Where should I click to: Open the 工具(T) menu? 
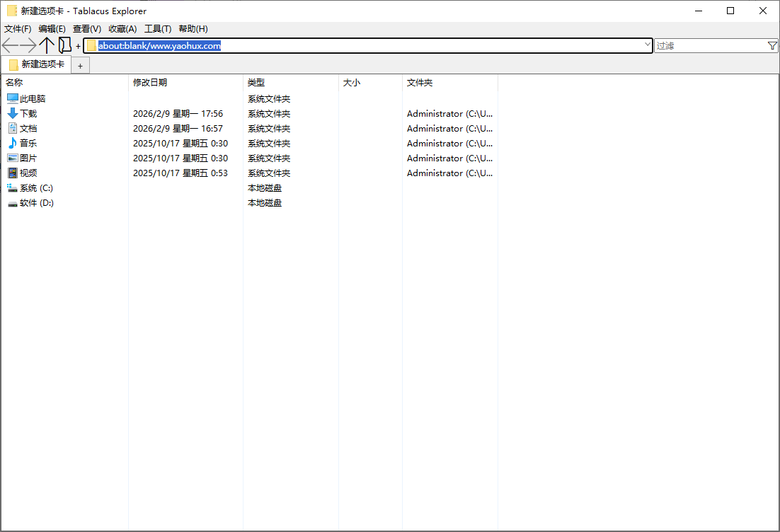coord(158,29)
